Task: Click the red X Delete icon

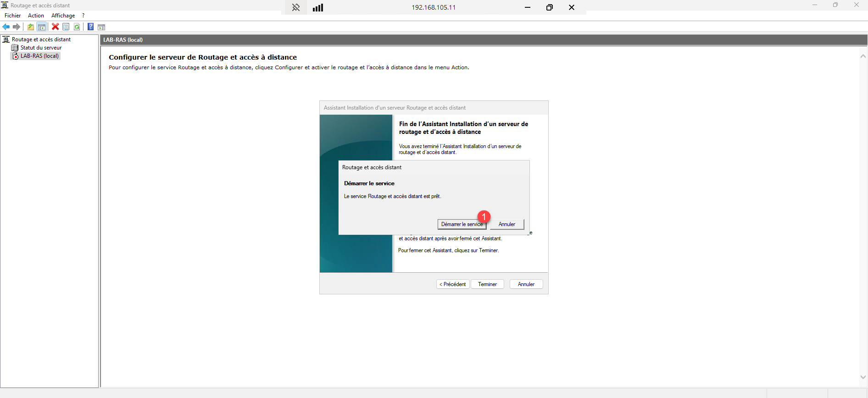Action: point(55,27)
